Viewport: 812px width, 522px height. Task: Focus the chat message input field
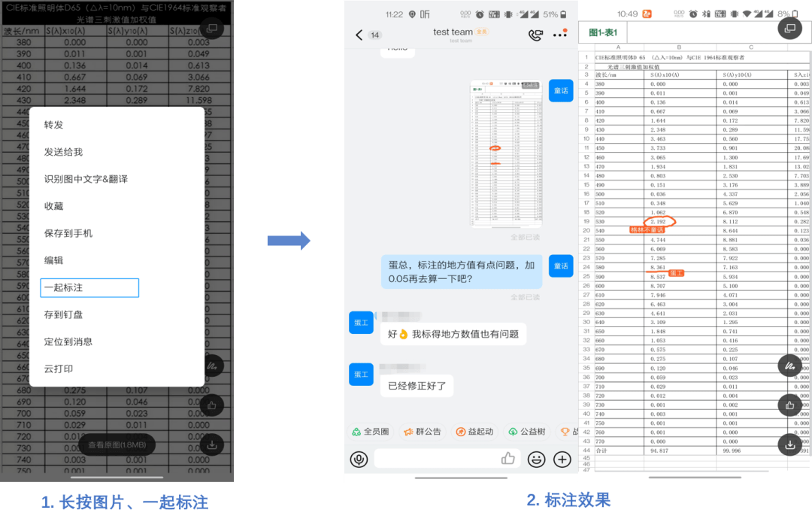438,459
